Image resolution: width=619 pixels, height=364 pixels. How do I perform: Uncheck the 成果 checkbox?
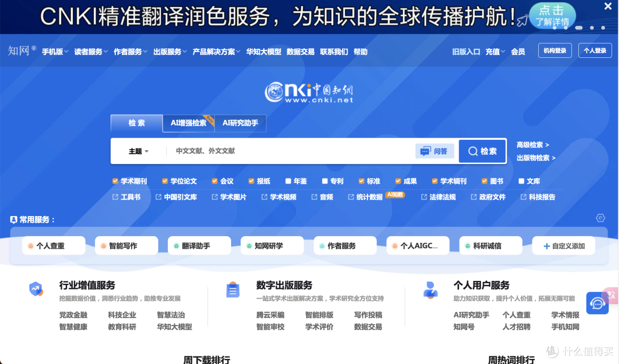coord(398,181)
